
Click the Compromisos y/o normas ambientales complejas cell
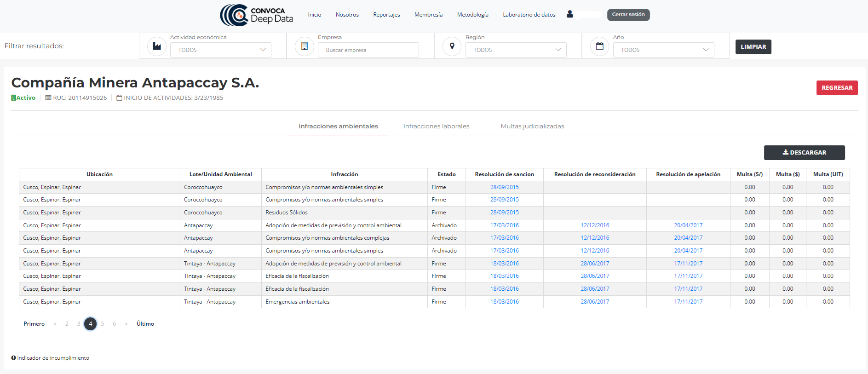click(345, 238)
